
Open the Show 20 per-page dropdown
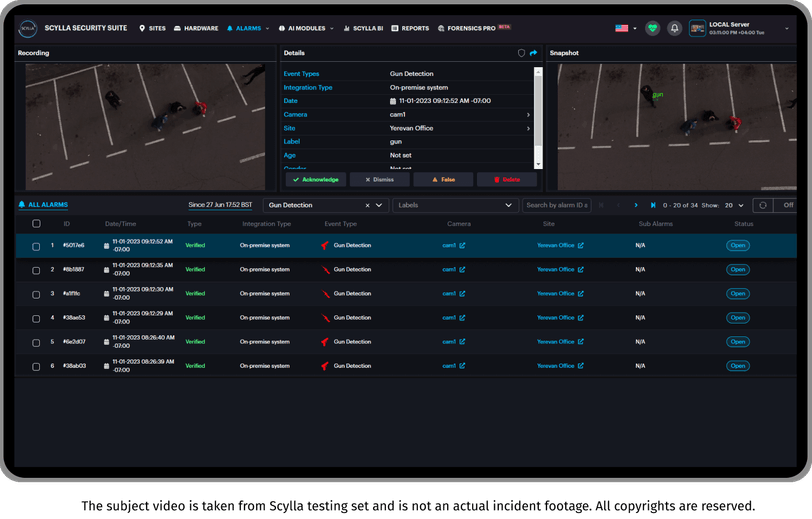(x=734, y=205)
